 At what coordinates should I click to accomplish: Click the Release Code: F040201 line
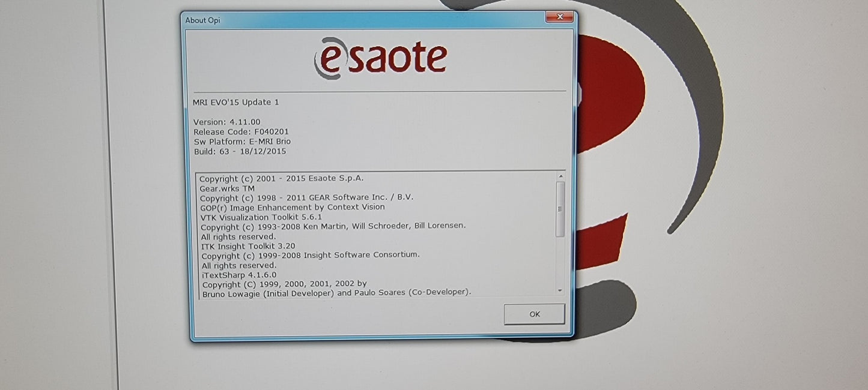point(241,132)
